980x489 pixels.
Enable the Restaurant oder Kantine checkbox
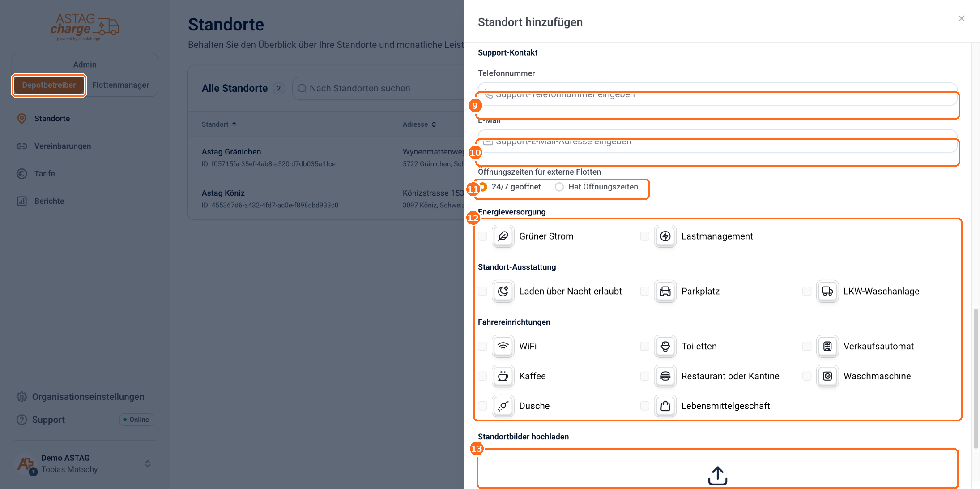(x=644, y=376)
